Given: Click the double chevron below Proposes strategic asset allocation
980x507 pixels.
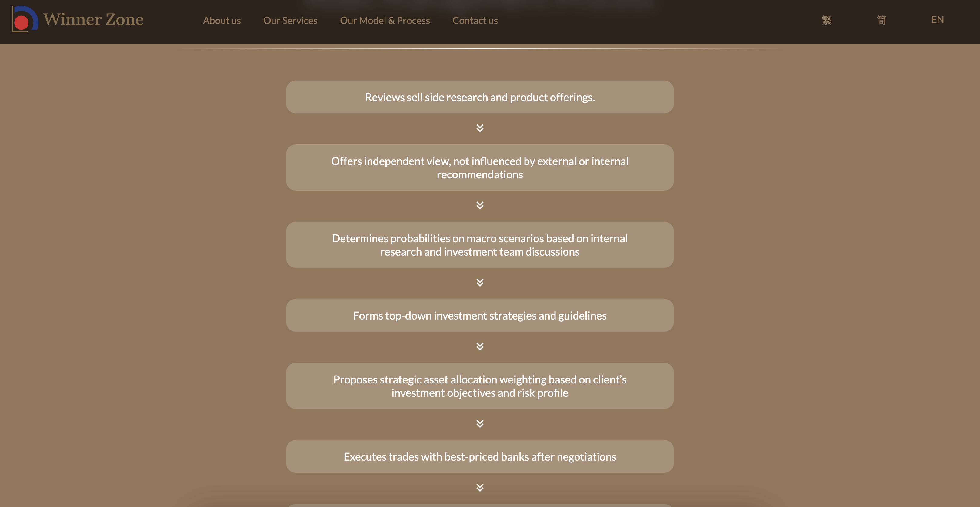Looking at the screenshot, I should (x=480, y=424).
